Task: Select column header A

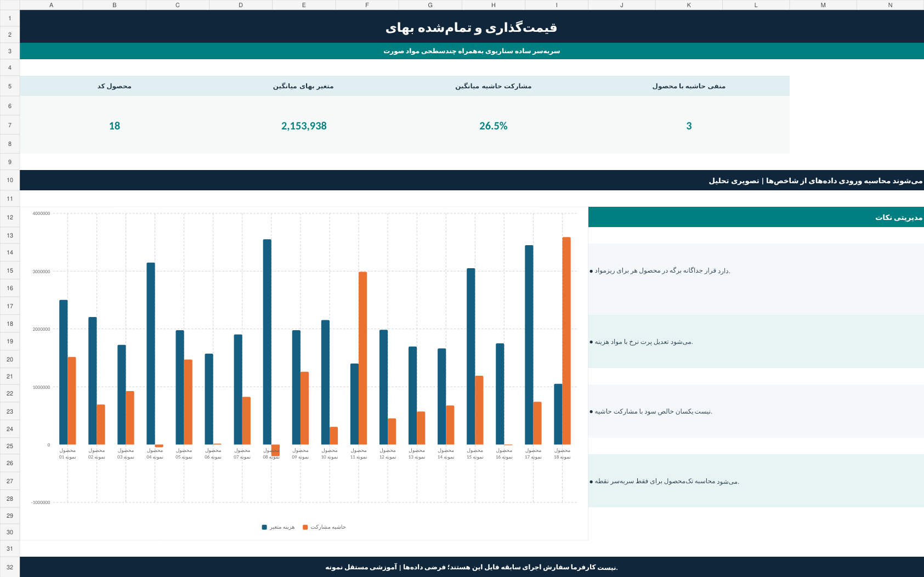Action: 51,5
